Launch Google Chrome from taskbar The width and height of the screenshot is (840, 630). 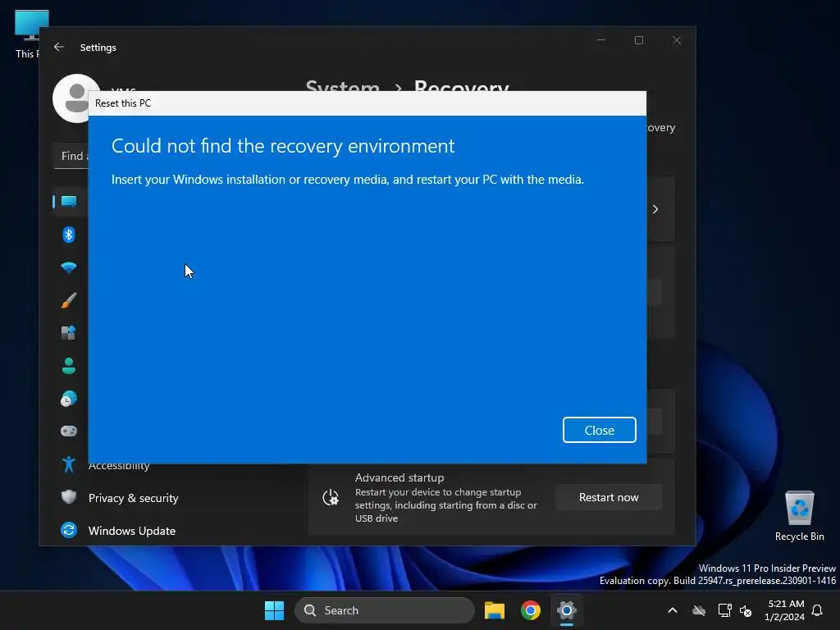pos(531,610)
